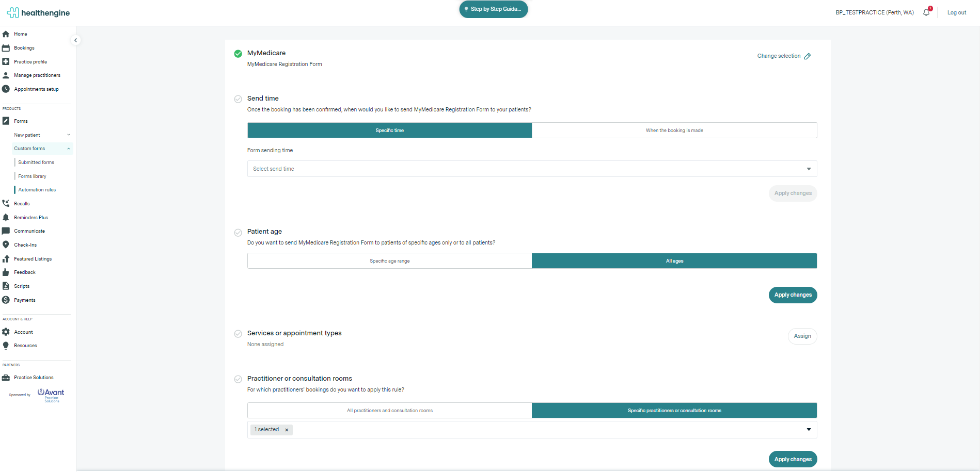Collapse the sidebar with the chevron button

(76, 40)
